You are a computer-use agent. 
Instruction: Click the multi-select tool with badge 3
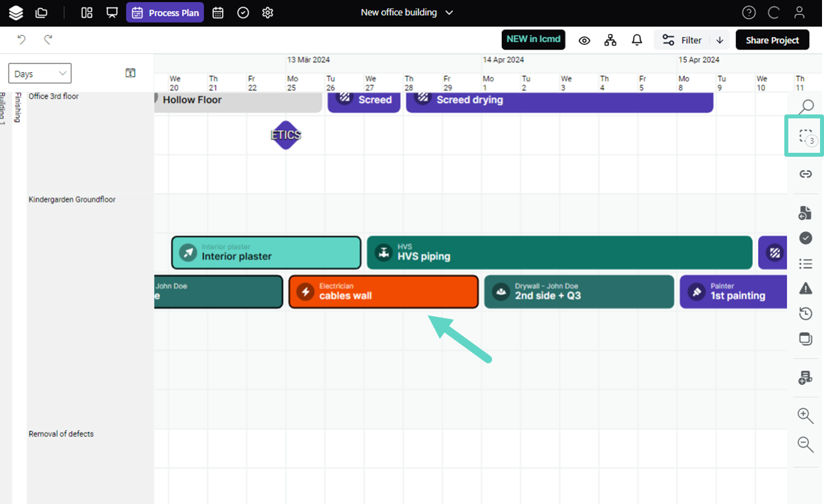tap(805, 137)
